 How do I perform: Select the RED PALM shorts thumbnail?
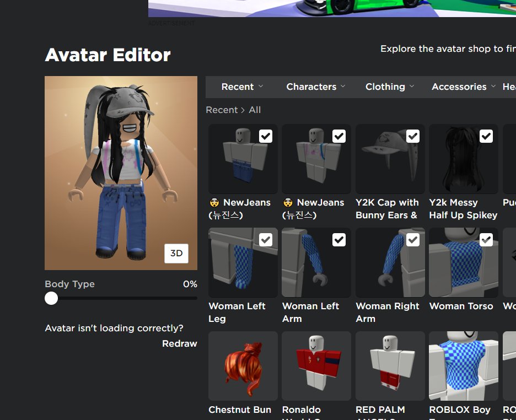(x=390, y=366)
